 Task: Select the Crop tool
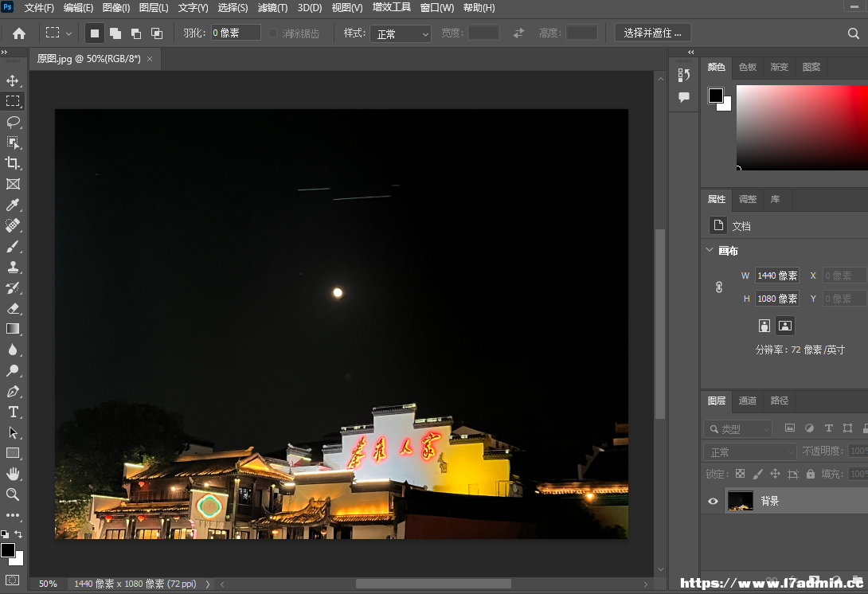click(13, 162)
